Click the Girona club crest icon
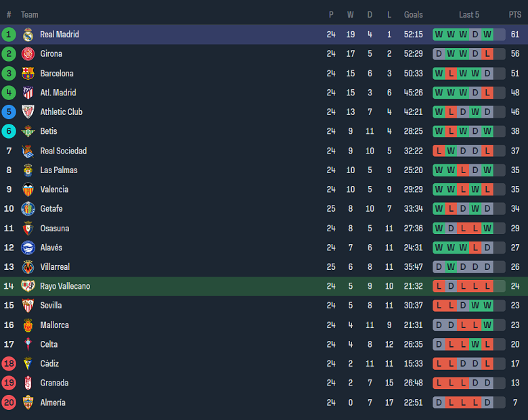This screenshot has width=528, height=420. click(28, 54)
